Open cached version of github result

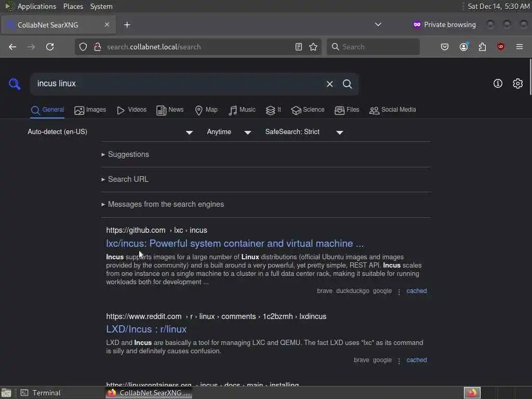[417, 291]
